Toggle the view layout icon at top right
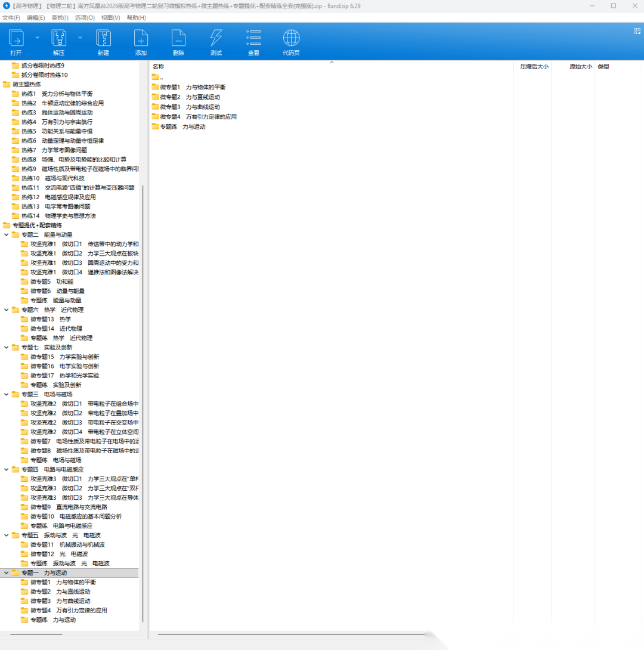This screenshot has width=644, height=650. 636,31
